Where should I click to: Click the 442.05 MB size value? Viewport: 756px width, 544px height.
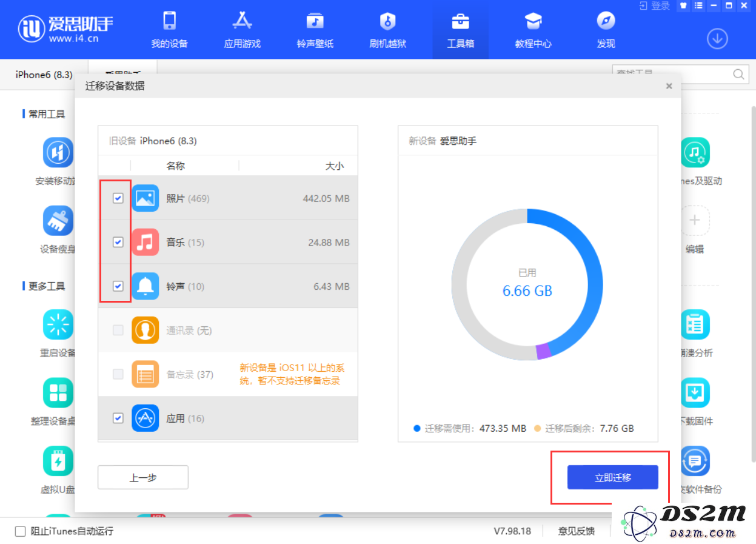pos(326,198)
